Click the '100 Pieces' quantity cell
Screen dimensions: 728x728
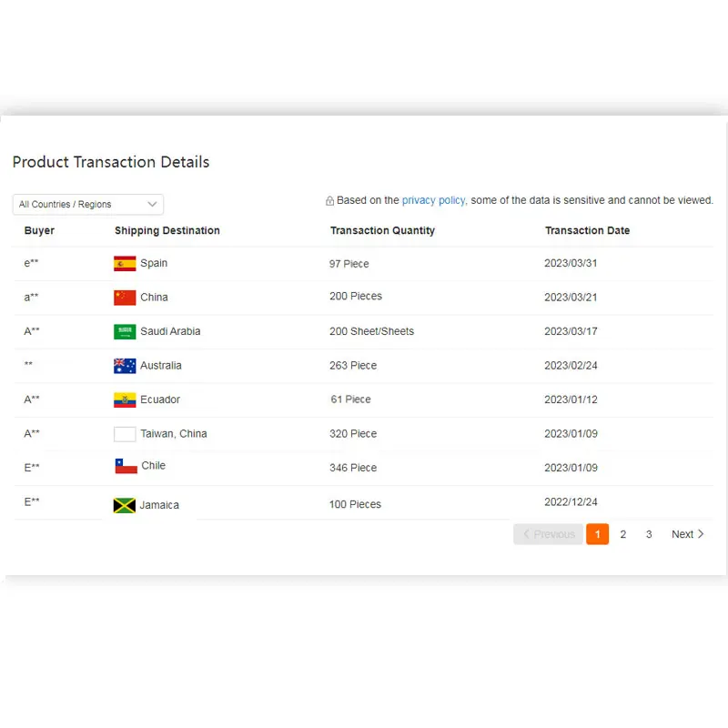[x=355, y=505]
